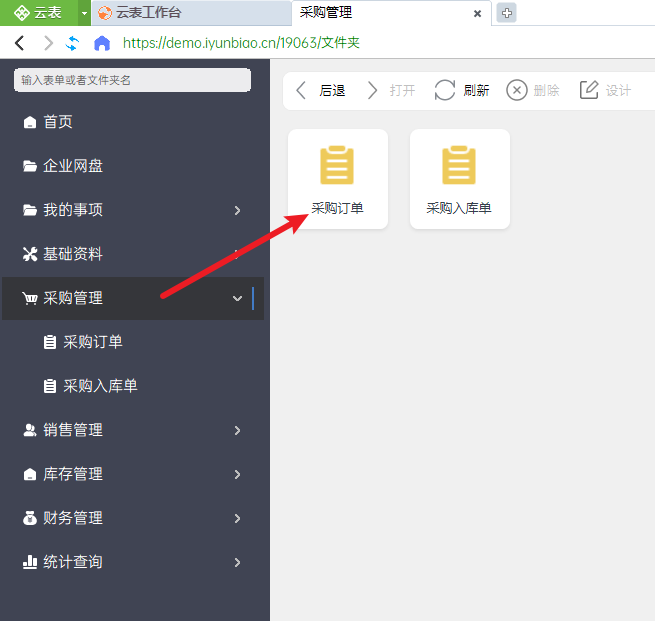
Task: Open 采购入库单 in sidebar tree
Action: pos(132,386)
